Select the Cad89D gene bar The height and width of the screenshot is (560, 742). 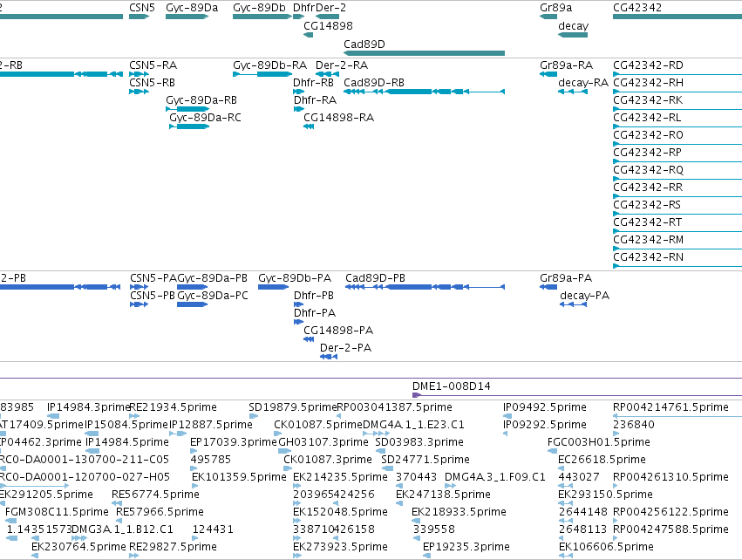[x=424, y=53]
